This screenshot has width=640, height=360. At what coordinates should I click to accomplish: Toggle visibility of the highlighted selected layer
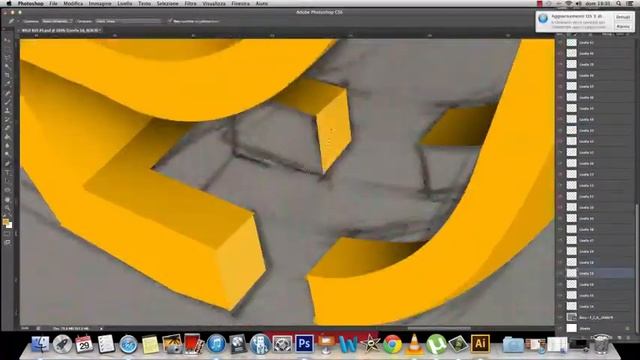coord(560,273)
